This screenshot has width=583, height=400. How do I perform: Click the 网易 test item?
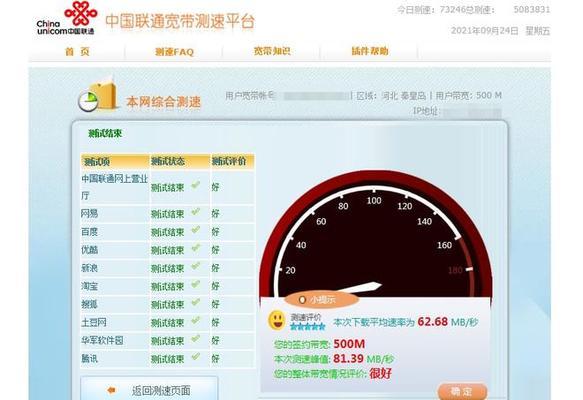pos(89,213)
